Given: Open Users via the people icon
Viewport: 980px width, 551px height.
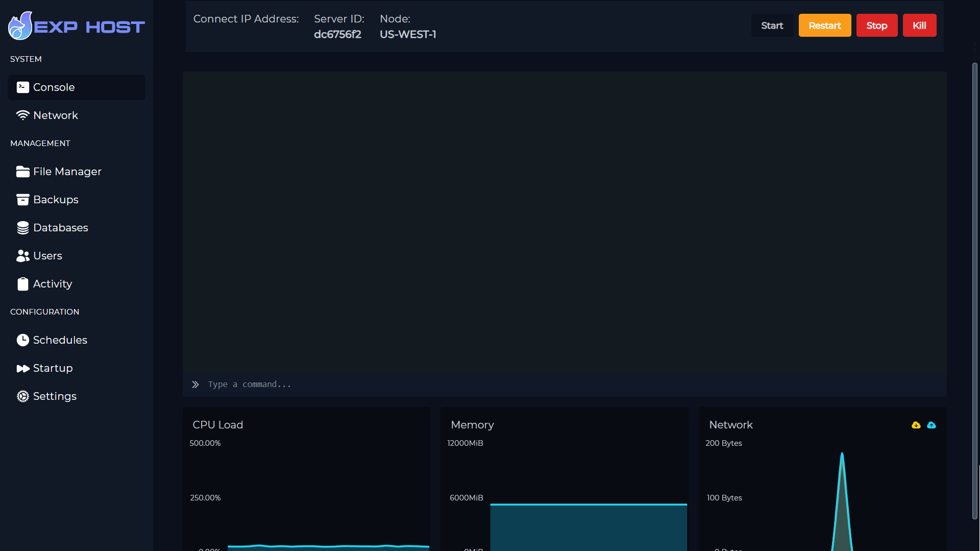Looking at the screenshot, I should 22,255.
